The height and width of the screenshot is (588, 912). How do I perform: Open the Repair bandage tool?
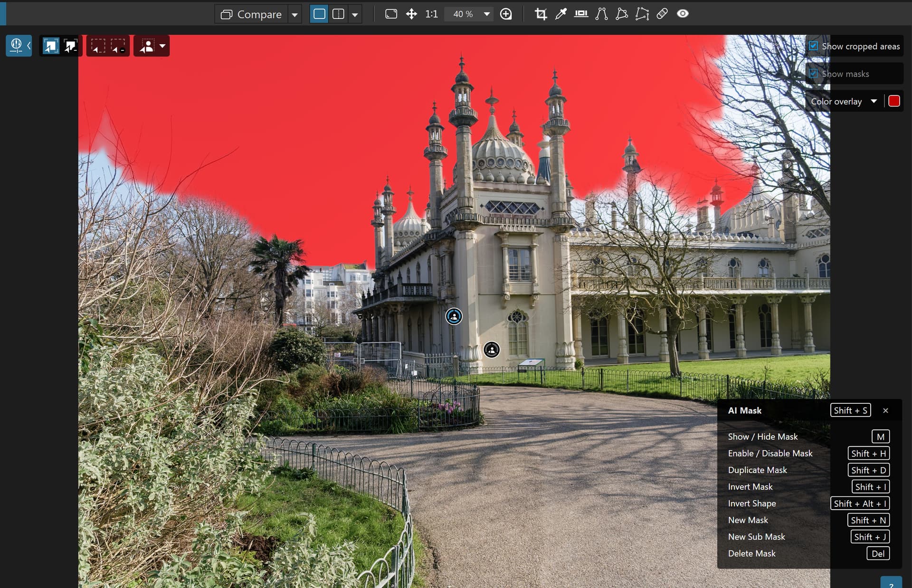[x=662, y=14]
